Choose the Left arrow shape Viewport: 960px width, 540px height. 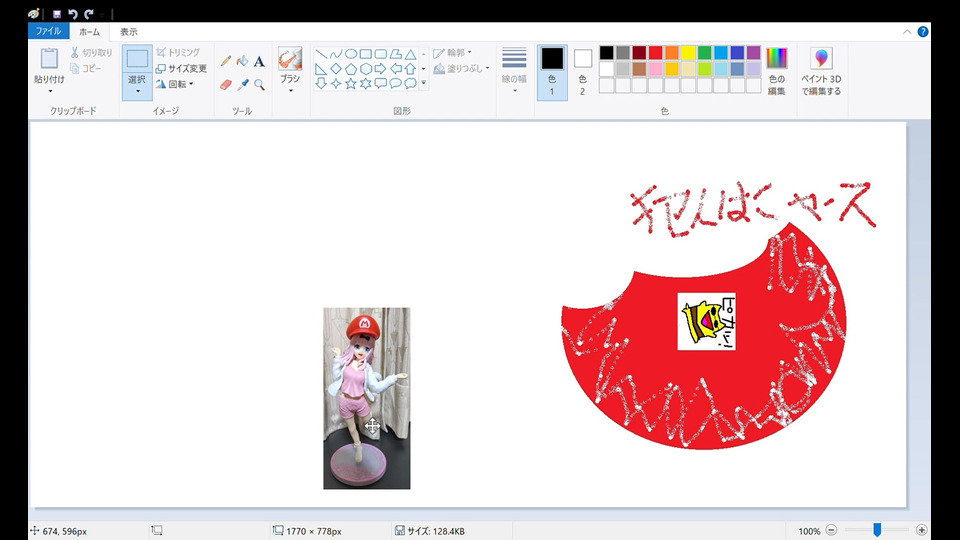[396, 69]
